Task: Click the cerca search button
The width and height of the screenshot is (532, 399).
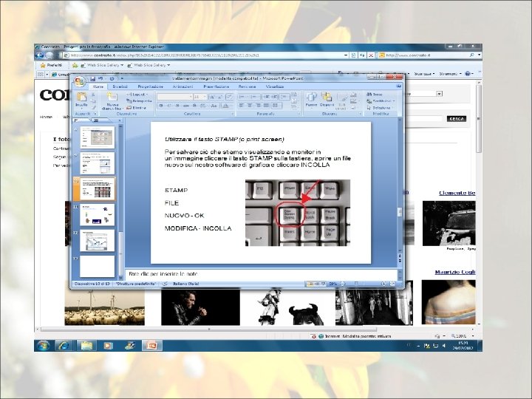Action: click(x=457, y=119)
